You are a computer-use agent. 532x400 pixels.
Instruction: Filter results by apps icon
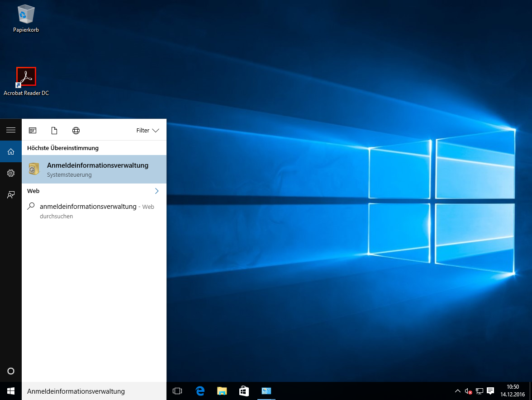33,131
